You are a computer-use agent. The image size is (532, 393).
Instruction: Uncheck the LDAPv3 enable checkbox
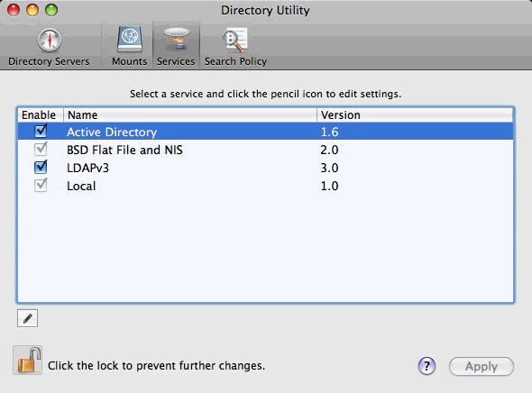click(41, 167)
